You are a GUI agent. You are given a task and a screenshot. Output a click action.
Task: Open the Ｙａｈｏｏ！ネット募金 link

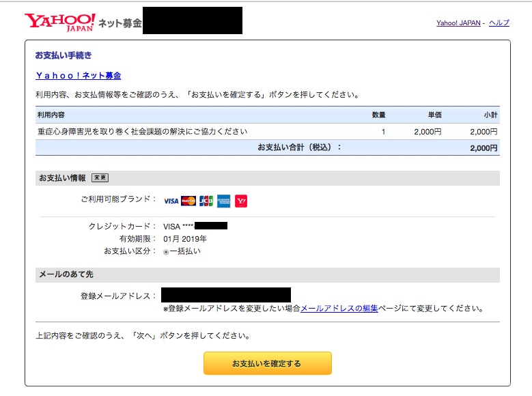coord(79,75)
